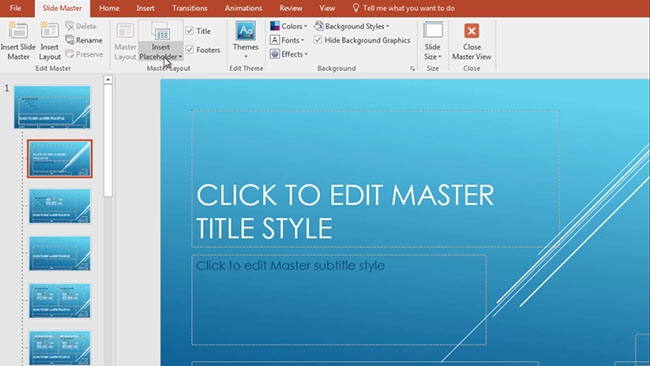Click the Rename label text
Screen dimensions: 650x366
[89, 40]
